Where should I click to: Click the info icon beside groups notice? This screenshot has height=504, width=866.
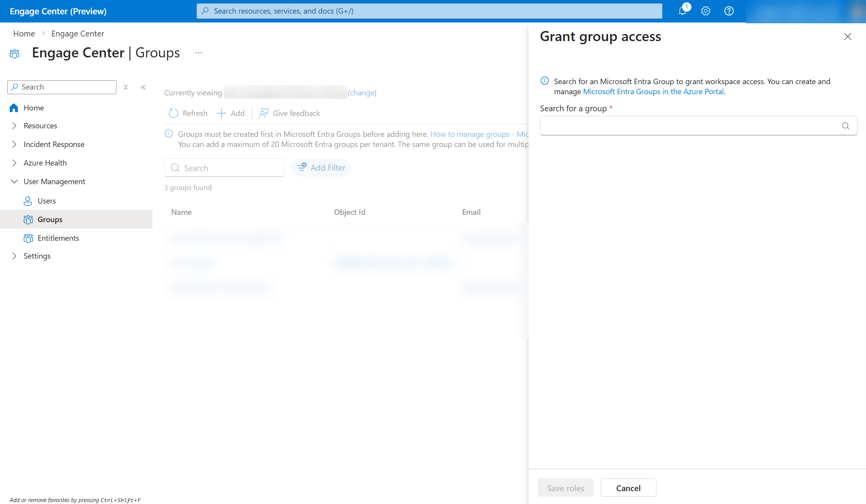169,134
